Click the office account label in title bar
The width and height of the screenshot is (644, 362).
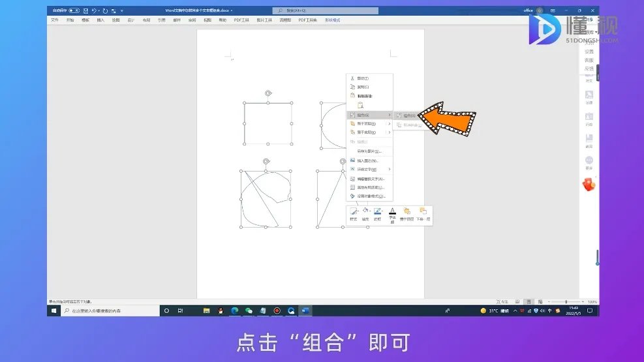(x=528, y=10)
